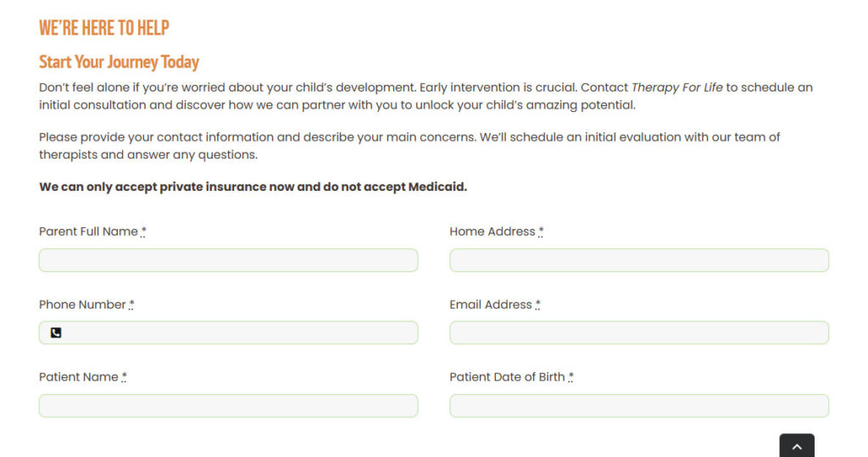Click the italic Therapy For Life text
This screenshot has height=457, width=868.
point(677,87)
